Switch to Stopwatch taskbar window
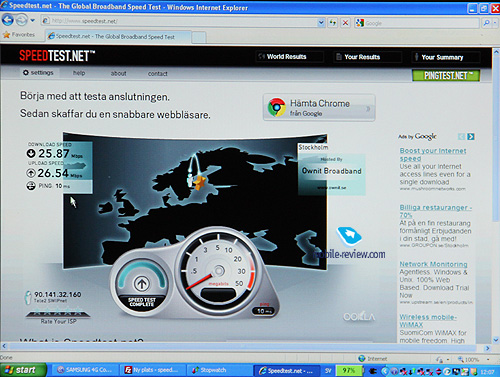 click(220, 370)
